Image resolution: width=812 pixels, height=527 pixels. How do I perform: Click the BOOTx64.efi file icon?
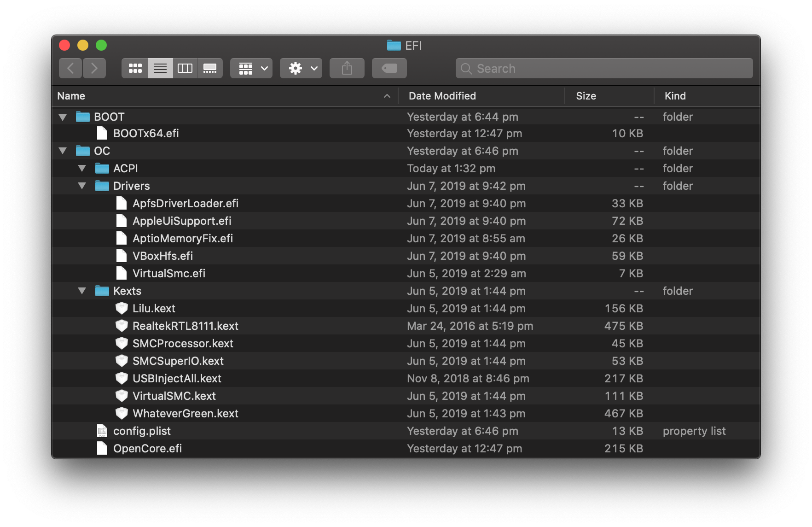pyautogui.click(x=102, y=133)
